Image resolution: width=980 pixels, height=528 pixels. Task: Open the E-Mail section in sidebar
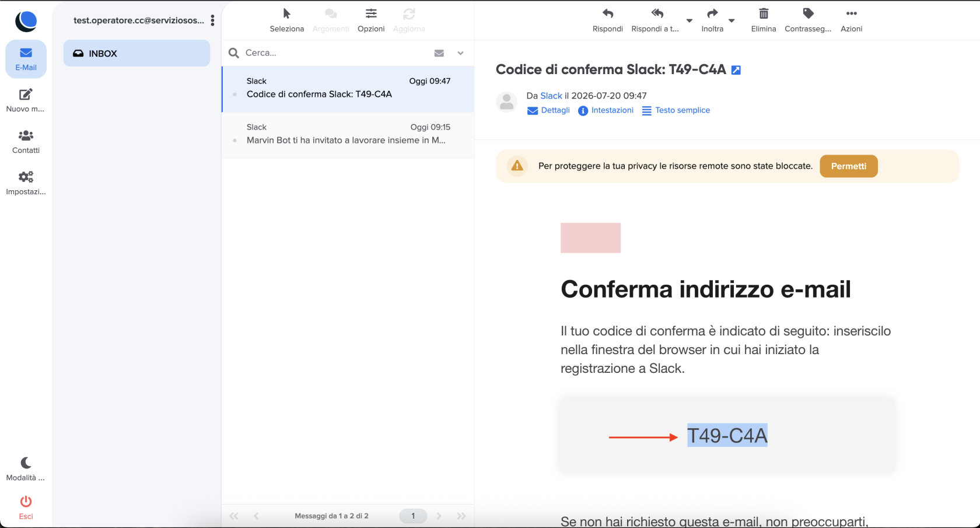(26, 59)
